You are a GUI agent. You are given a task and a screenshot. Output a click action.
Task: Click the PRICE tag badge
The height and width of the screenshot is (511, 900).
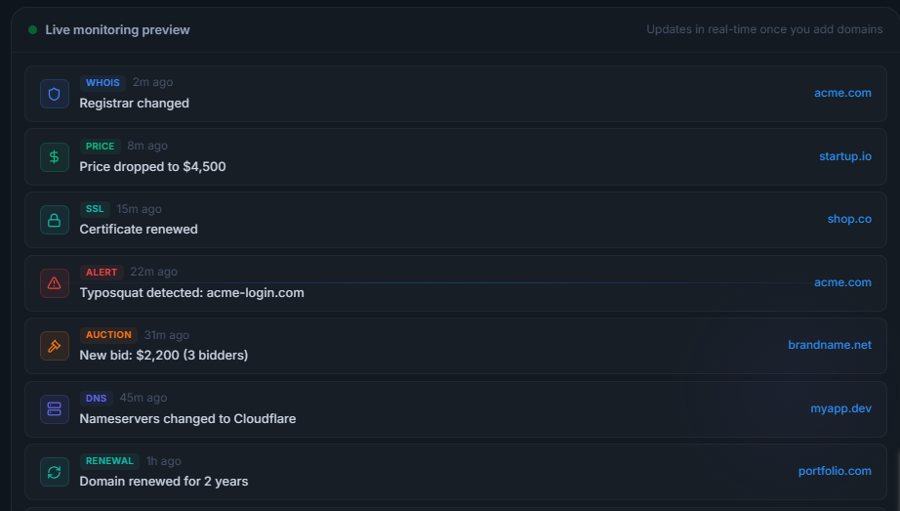coord(100,146)
